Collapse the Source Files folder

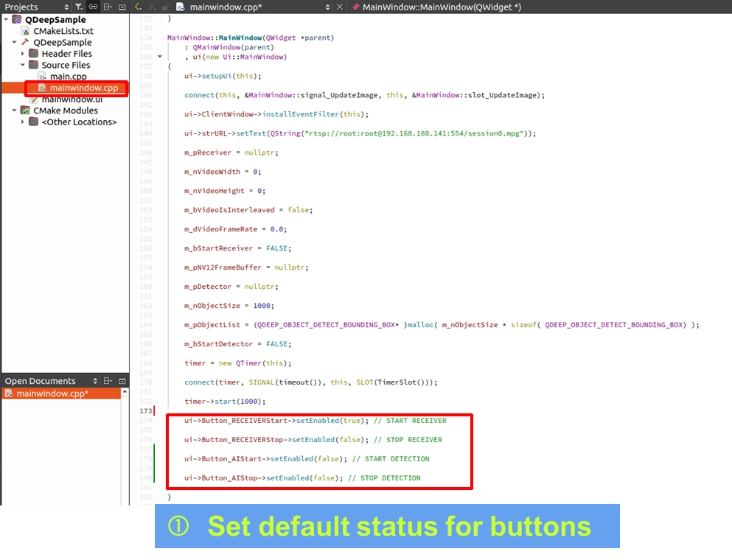(22, 65)
